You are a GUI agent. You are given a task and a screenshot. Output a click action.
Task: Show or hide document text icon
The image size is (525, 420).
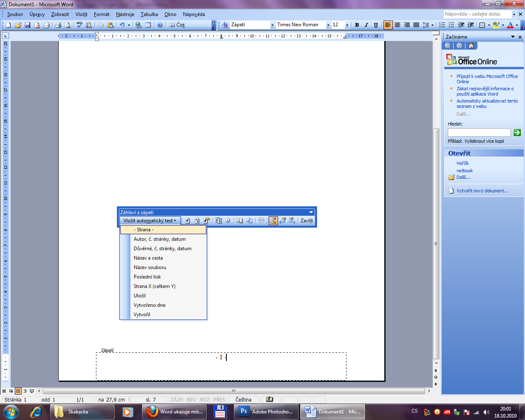coord(249,221)
